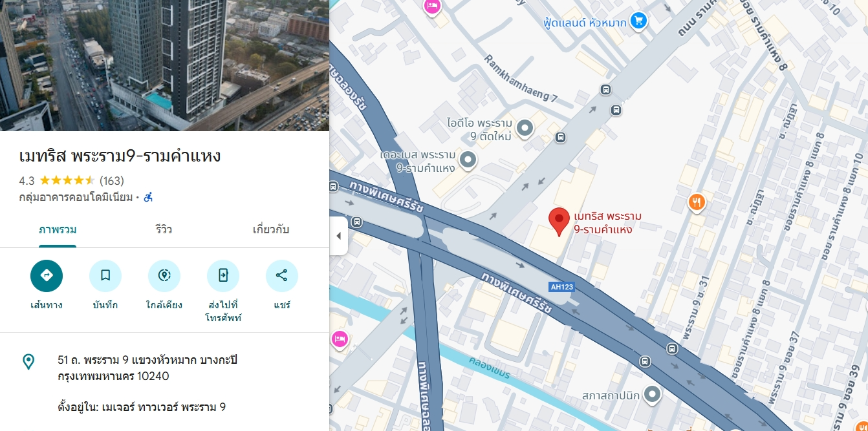Click ส่งไปที่โทรศัพท์ send to phone icon
Screen dimensions: 868x431
pos(223,276)
